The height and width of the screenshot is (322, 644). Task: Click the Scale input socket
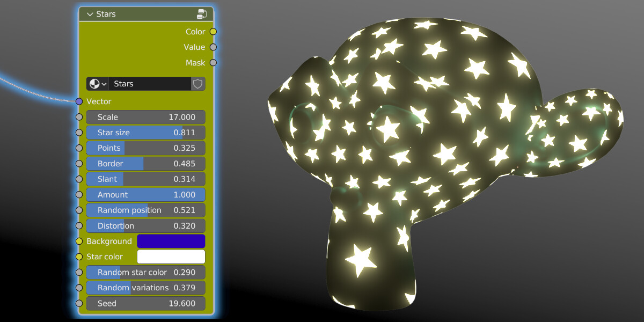coord(79,117)
